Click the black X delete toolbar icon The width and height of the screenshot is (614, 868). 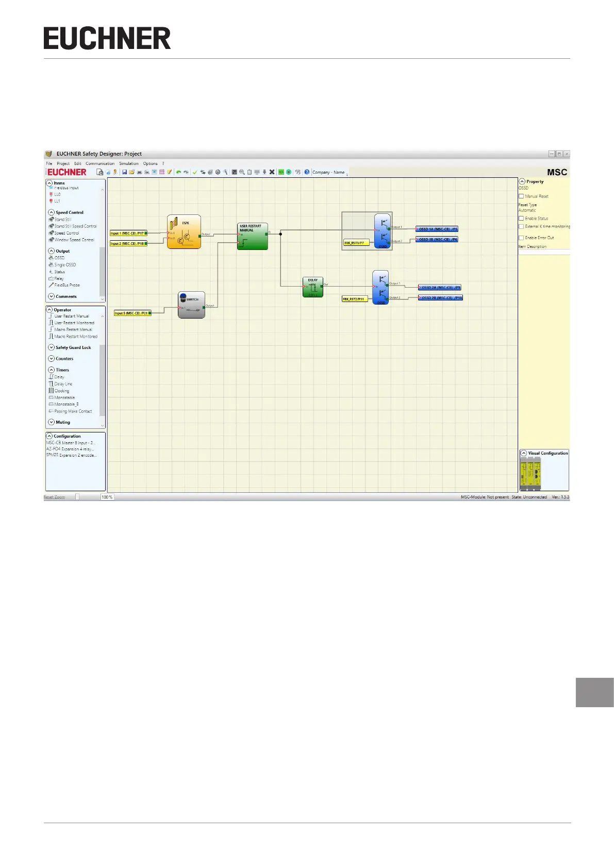coord(272,172)
